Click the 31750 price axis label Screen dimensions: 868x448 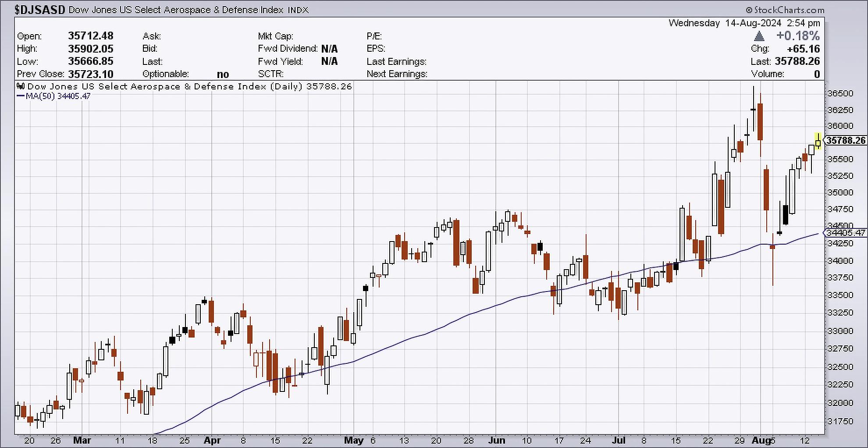[840, 421]
